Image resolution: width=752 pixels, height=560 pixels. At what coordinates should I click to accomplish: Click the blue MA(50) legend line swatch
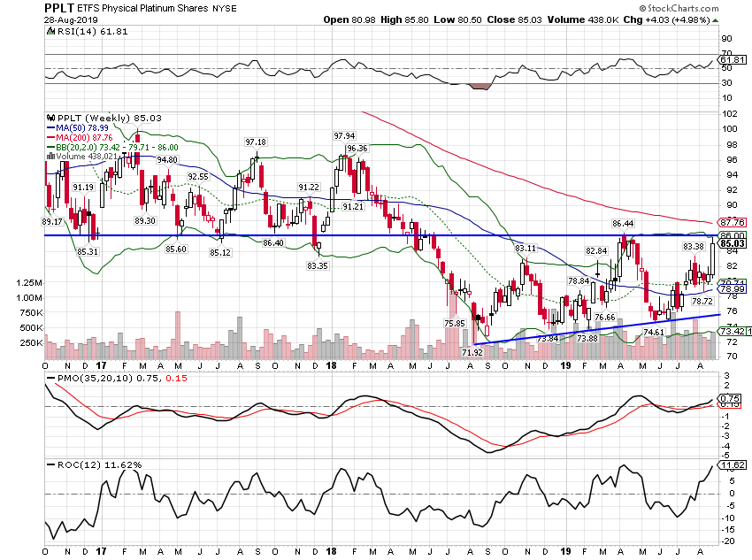pos(50,128)
